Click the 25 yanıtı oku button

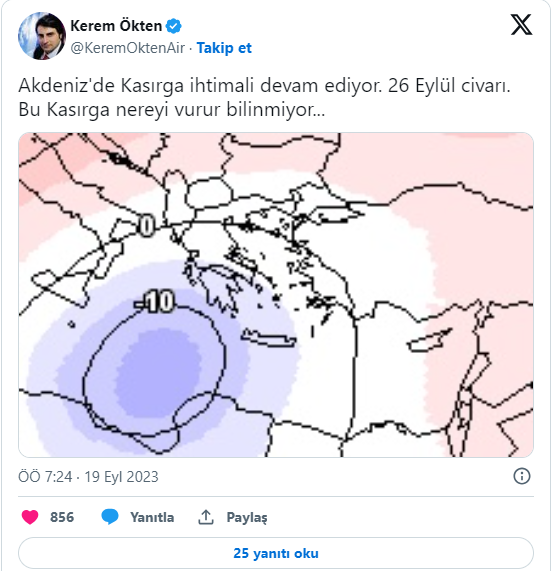click(276, 553)
